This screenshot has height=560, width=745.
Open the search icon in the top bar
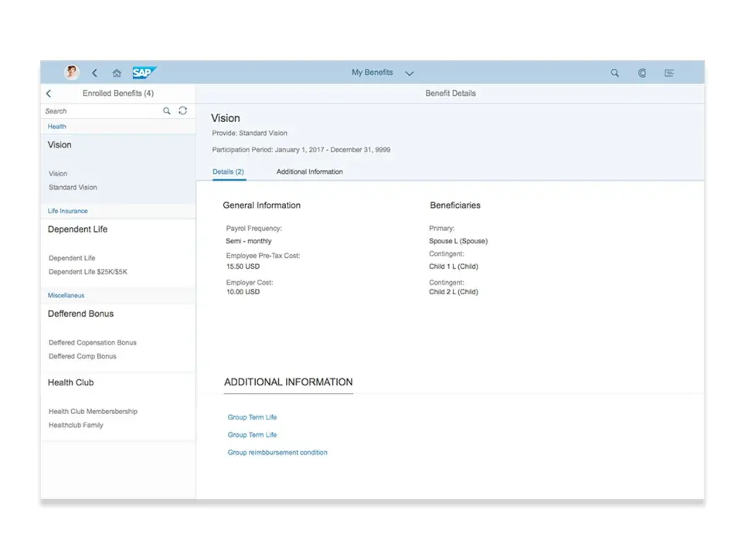coord(615,73)
